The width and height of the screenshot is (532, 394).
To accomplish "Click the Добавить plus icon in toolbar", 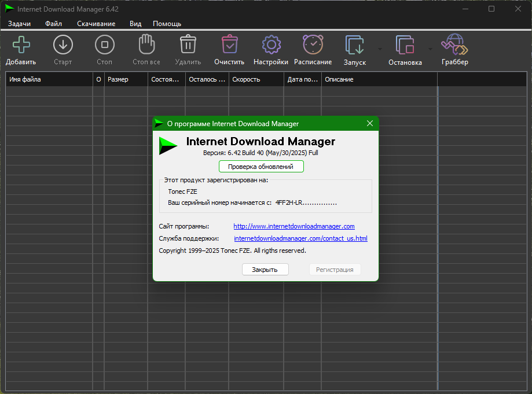I will click(x=21, y=45).
